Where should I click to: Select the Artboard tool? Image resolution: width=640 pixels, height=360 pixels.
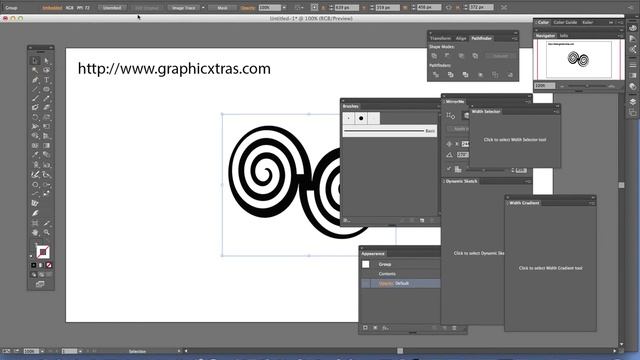click(35, 223)
